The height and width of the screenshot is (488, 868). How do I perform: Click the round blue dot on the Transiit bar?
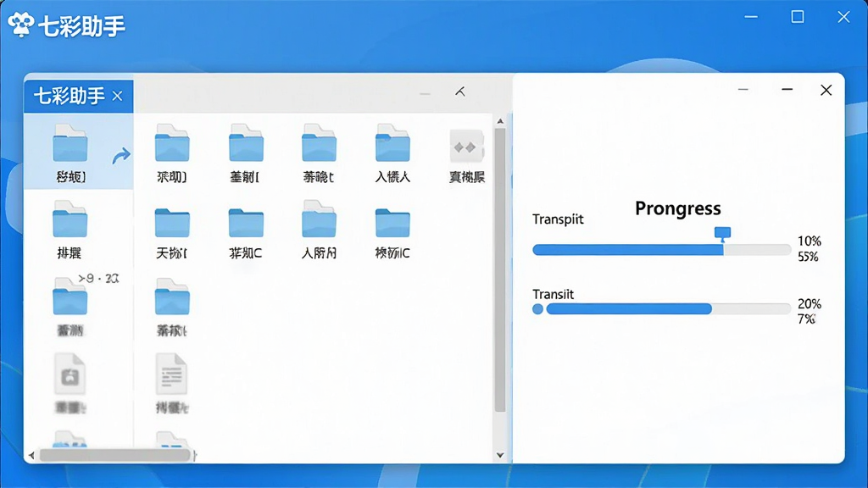pos(537,308)
